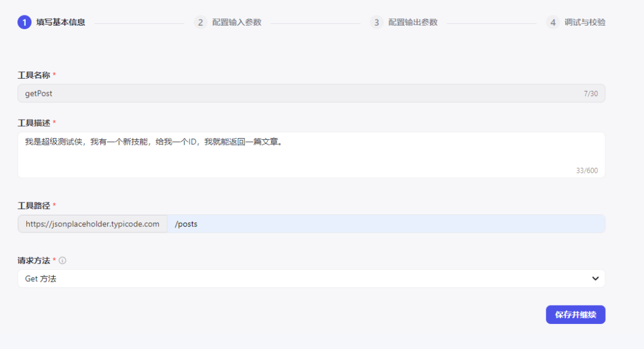Focus the 工具名称 field containing getPost
This screenshot has height=349, width=644.
(x=311, y=94)
